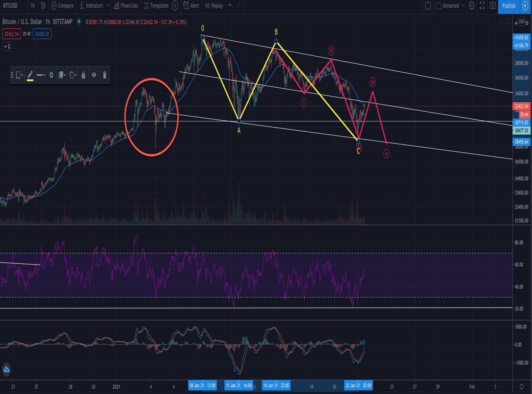532x394 pixels.
Task: Click the Unnamed layout cloud save icon
Action: (x=439, y=6)
